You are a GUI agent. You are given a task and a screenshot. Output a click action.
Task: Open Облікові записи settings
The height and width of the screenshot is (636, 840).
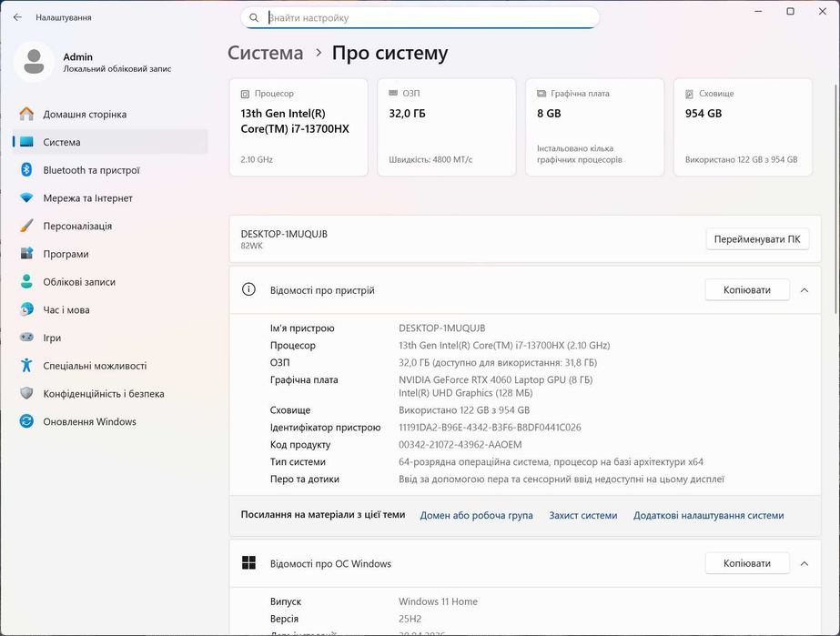[110, 281]
